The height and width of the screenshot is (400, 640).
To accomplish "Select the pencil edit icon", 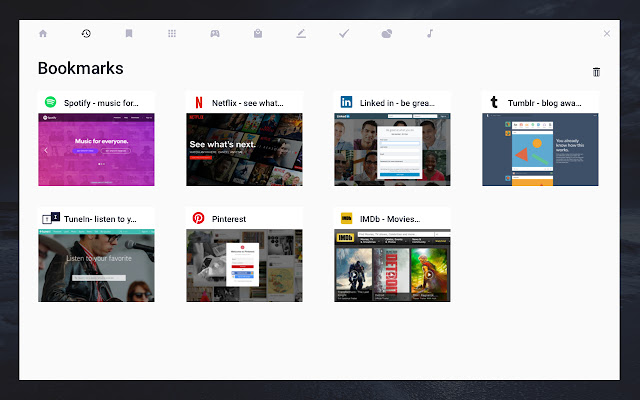I will [x=301, y=33].
